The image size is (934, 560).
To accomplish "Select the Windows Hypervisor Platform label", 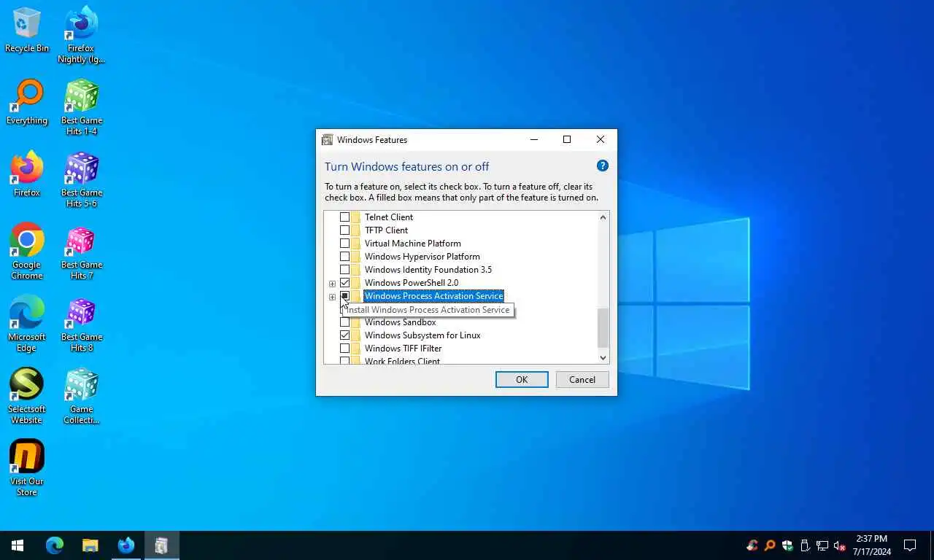I will [x=422, y=257].
